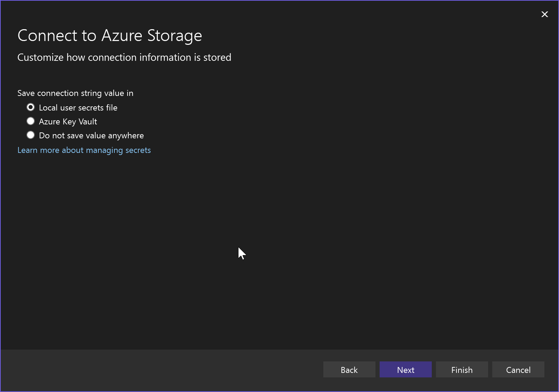
Task: Exit the wizard via the close icon
Action: (x=544, y=14)
